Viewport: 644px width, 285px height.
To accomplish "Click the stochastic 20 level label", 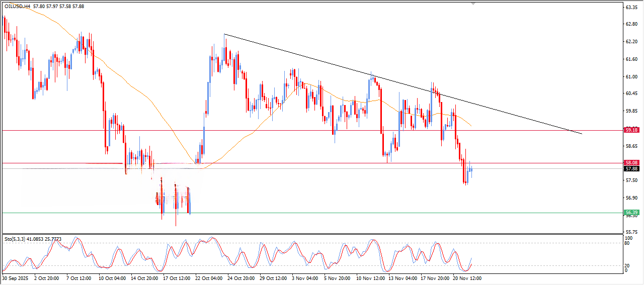I will coord(627,265).
